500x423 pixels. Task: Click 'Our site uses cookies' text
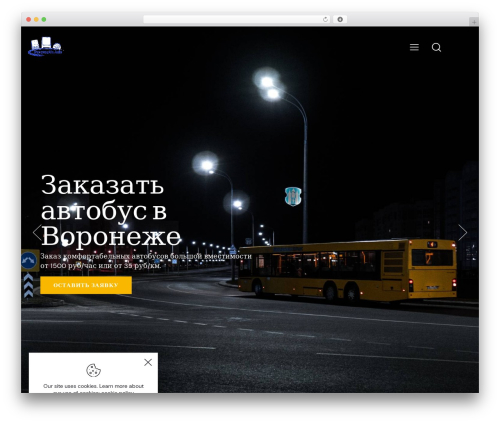coord(70,386)
